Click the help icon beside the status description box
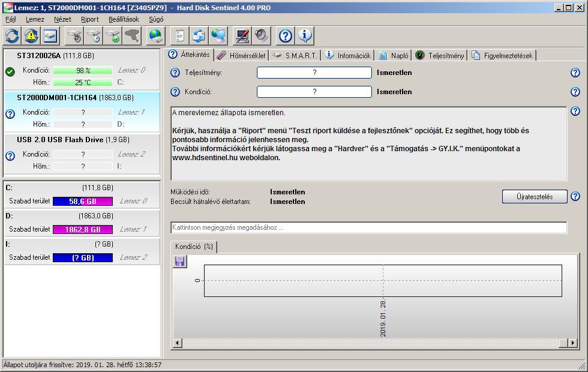This screenshot has width=588, height=372. point(575,111)
